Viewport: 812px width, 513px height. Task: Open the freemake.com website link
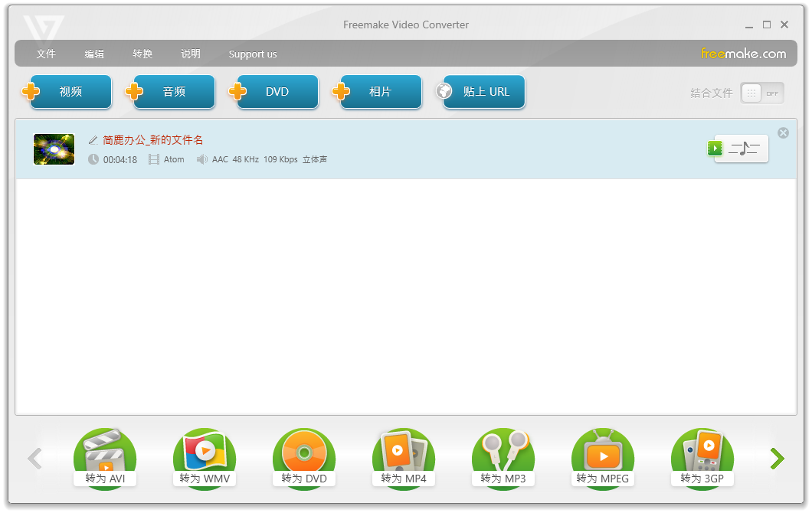click(743, 54)
